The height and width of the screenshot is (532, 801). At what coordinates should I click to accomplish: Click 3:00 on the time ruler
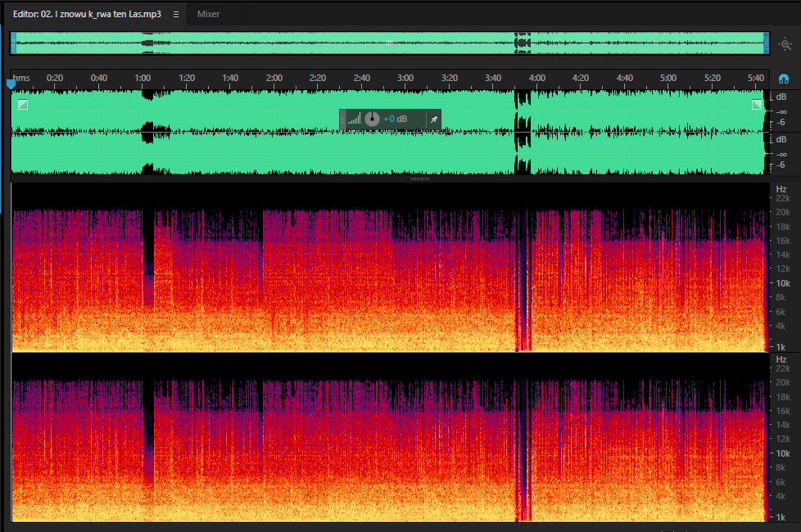tap(405, 78)
